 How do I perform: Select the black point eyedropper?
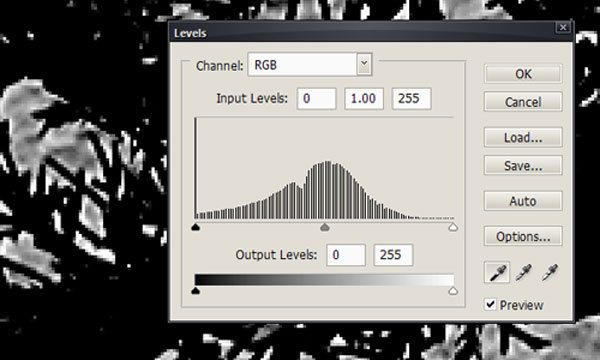(x=497, y=272)
